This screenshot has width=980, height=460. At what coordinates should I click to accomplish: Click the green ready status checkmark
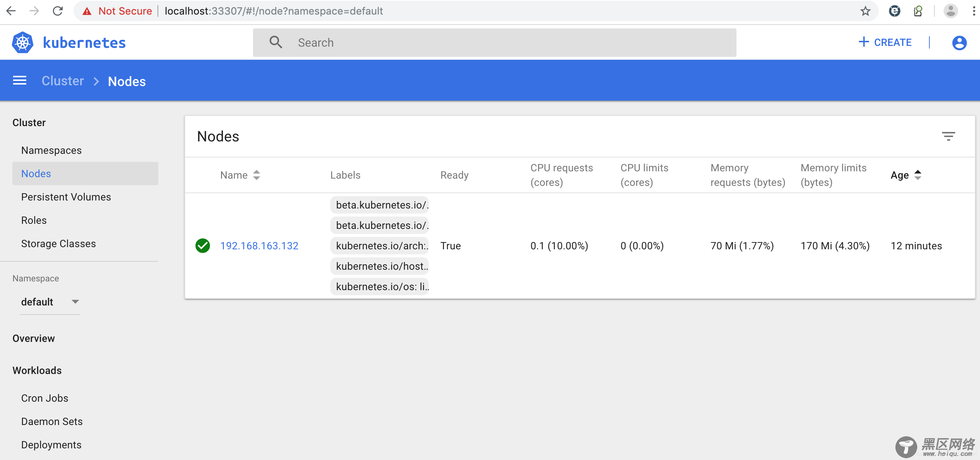tap(203, 246)
